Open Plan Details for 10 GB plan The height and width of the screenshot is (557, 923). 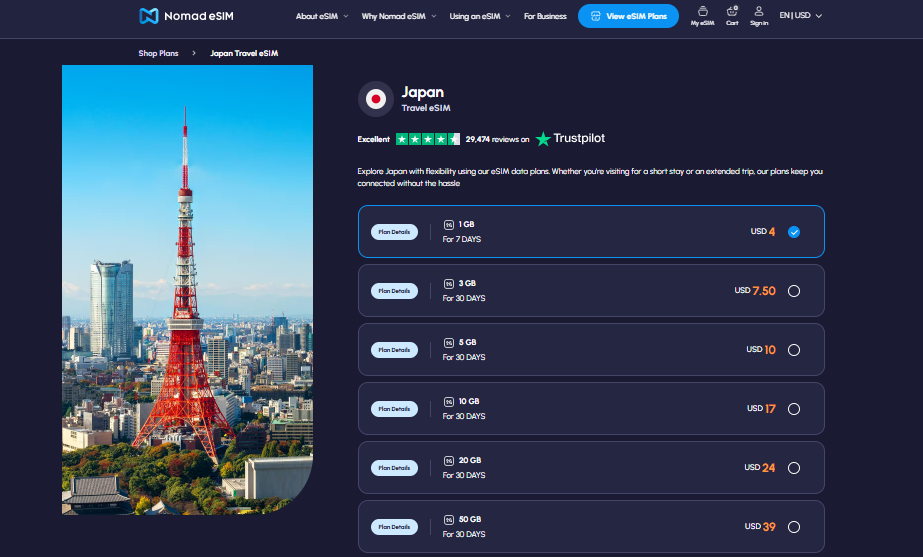click(394, 409)
